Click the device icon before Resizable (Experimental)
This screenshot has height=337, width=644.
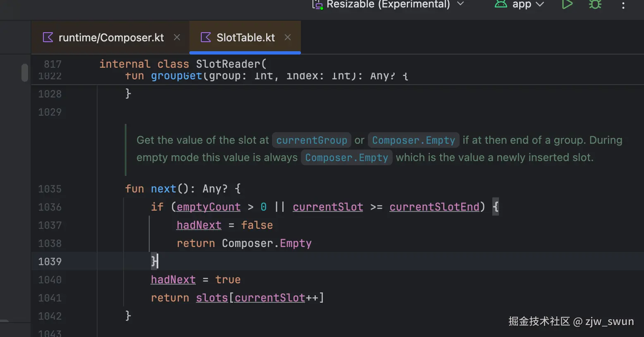point(317,5)
